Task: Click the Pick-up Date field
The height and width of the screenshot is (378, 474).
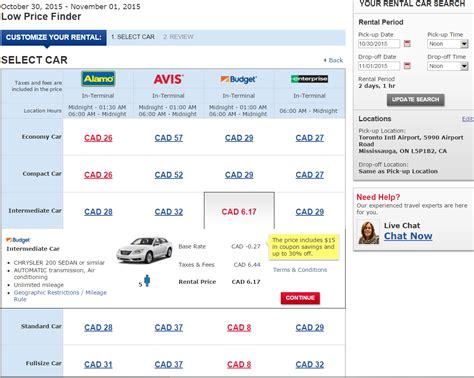Action: click(x=379, y=44)
